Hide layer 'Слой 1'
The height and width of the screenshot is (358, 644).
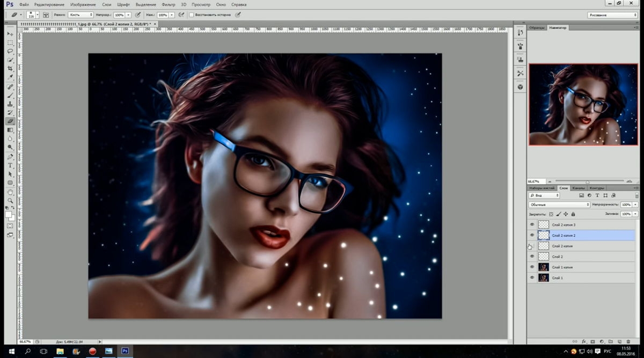(x=532, y=277)
